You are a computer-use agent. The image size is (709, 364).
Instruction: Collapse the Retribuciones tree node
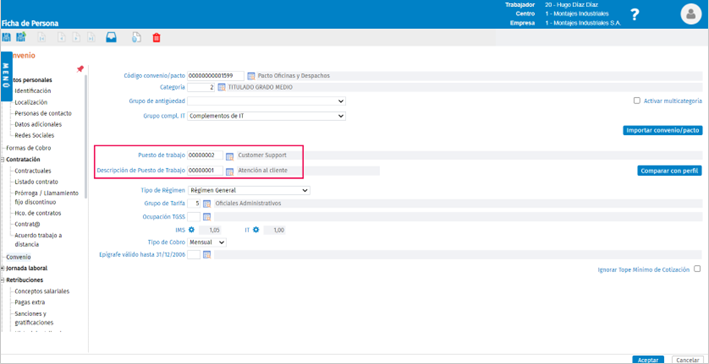tap(3, 280)
